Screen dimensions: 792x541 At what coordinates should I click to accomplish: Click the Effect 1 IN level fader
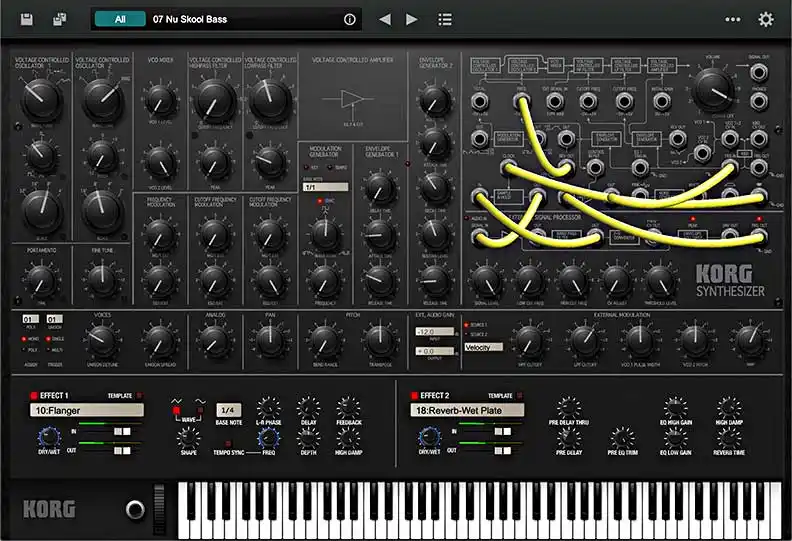(x=122, y=431)
